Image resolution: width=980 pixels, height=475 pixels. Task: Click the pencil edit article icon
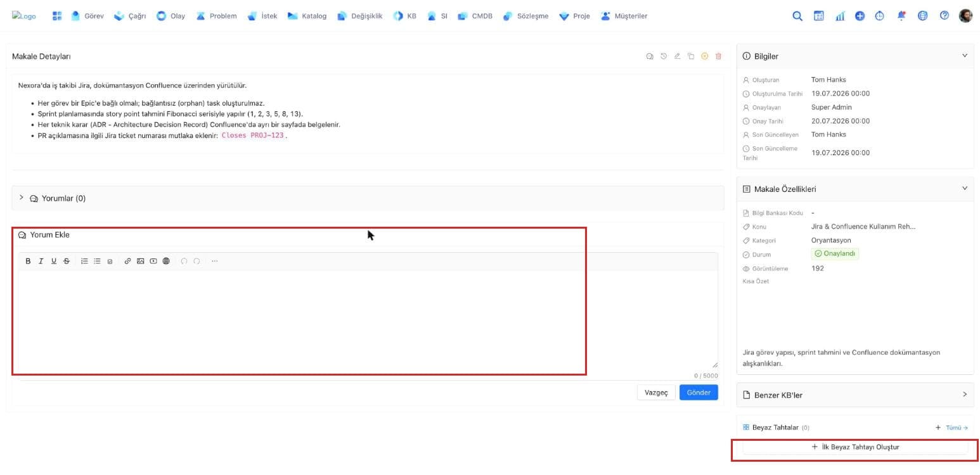point(677,56)
